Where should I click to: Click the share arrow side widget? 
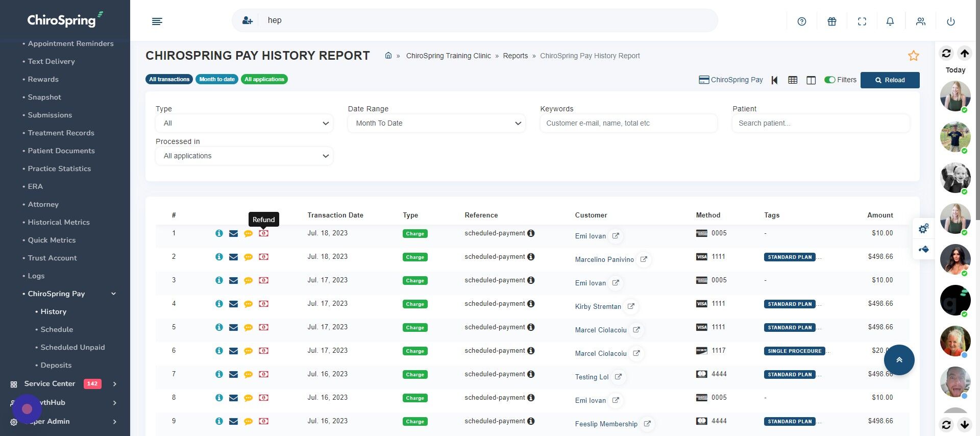pyautogui.click(x=924, y=250)
